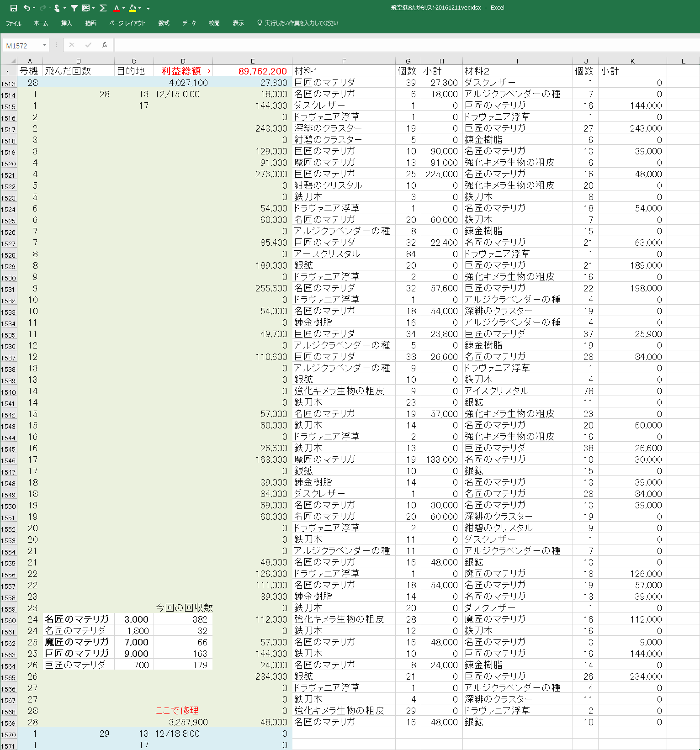The width and height of the screenshot is (700, 750).
Task: Expand the Name Box dropdown arrow
Action: [44, 45]
